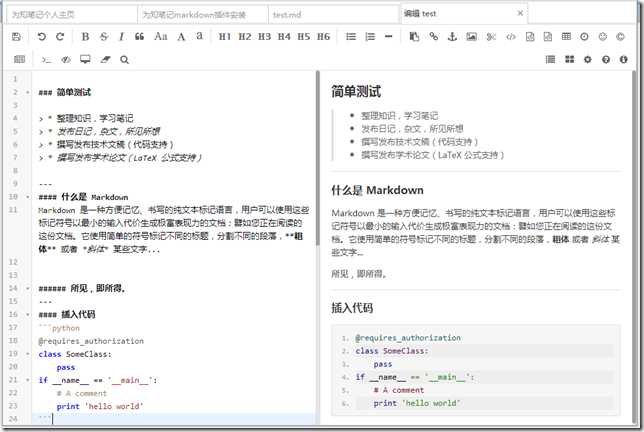Insert a horizontal rule line
The image size is (644, 432).
click(389, 37)
